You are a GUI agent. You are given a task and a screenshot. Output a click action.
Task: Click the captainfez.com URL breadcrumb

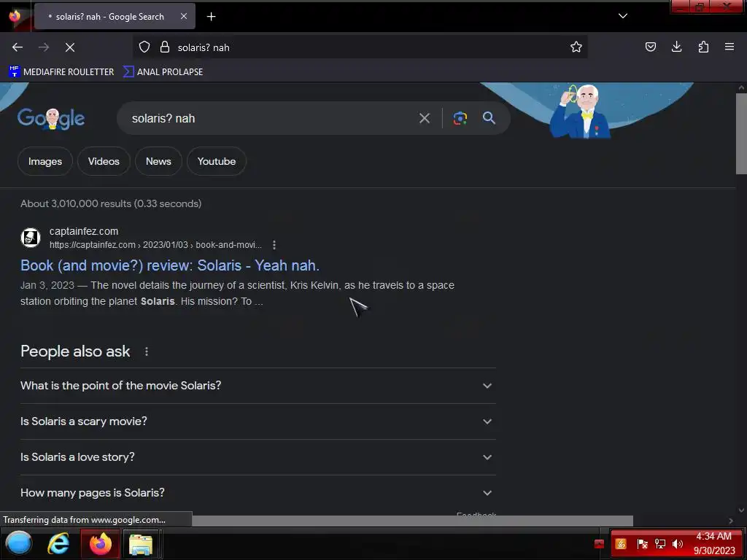[x=155, y=245]
